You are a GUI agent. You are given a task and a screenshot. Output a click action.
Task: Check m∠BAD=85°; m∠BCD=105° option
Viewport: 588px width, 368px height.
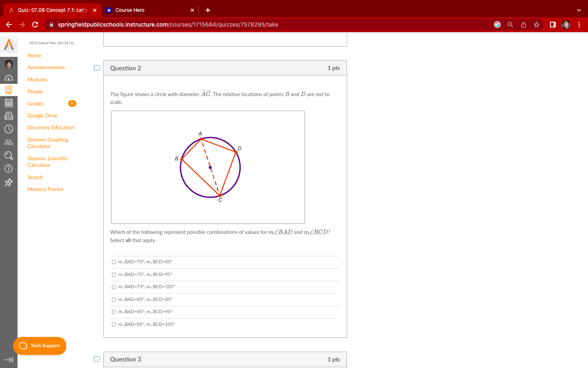(x=114, y=325)
